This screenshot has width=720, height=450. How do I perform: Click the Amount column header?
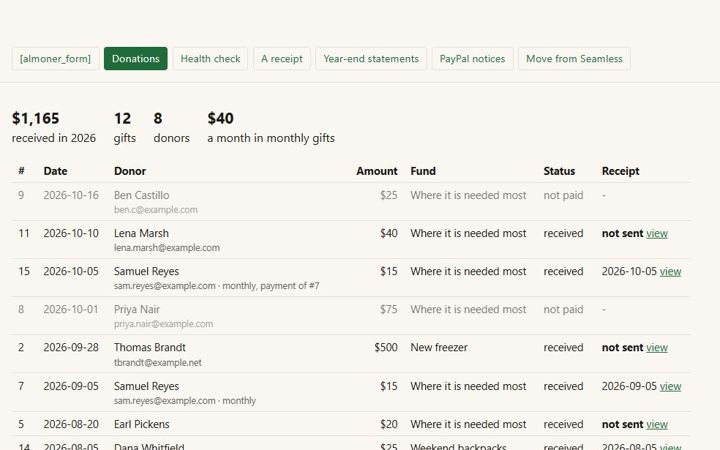click(x=377, y=171)
